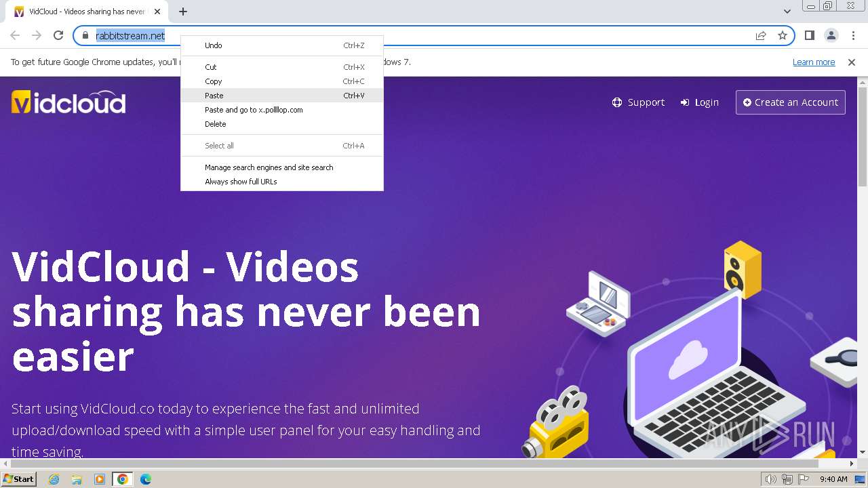Close the VidCloud tab
Viewport: 868px width, 488px height.
(158, 12)
